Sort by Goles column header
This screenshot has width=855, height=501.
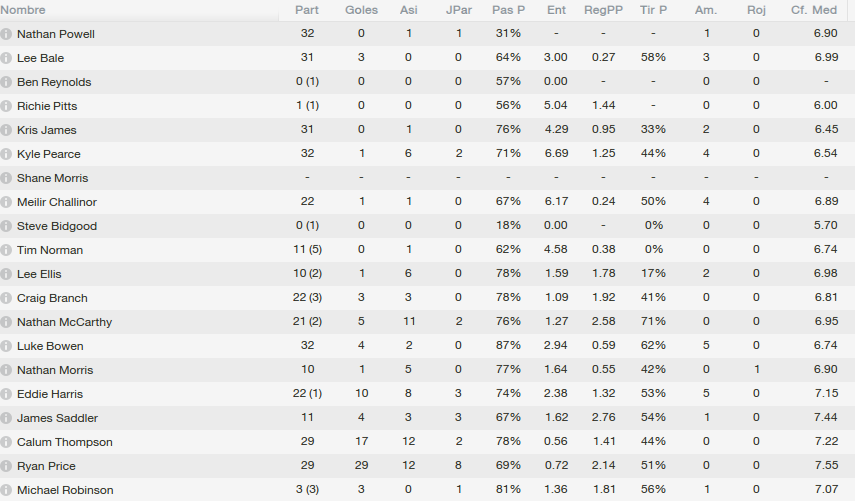click(x=361, y=10)
